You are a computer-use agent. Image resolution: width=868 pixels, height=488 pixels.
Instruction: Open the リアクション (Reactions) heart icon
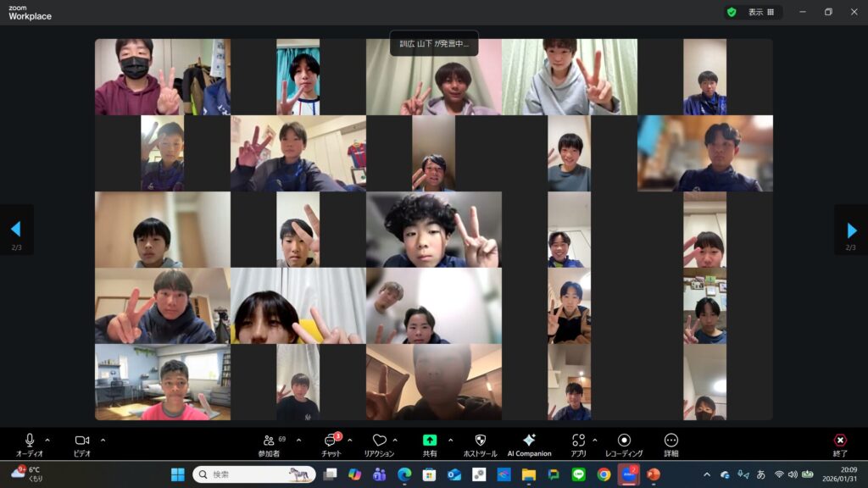pyautogui.click(x=379, y=441)
